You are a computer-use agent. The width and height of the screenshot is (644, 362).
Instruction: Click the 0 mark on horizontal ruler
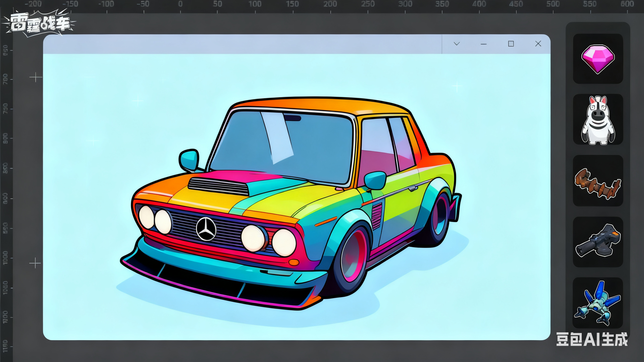pos(180,4)
